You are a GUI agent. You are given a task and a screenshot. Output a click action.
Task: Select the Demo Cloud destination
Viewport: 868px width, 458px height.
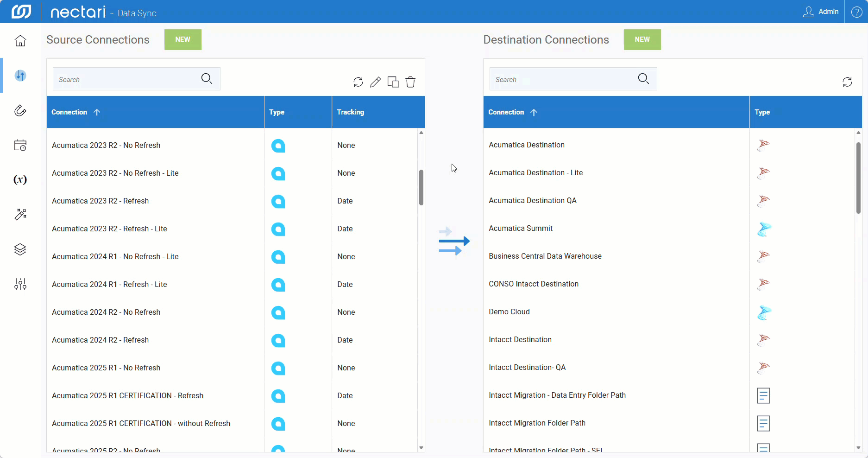[x=669, y=312]
